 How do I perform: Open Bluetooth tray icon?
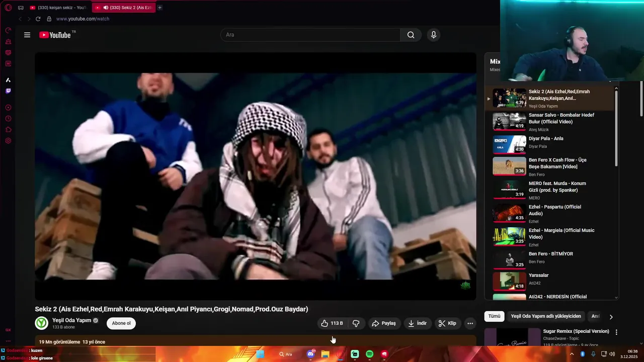pyautogui.click(x=583, y=354)
